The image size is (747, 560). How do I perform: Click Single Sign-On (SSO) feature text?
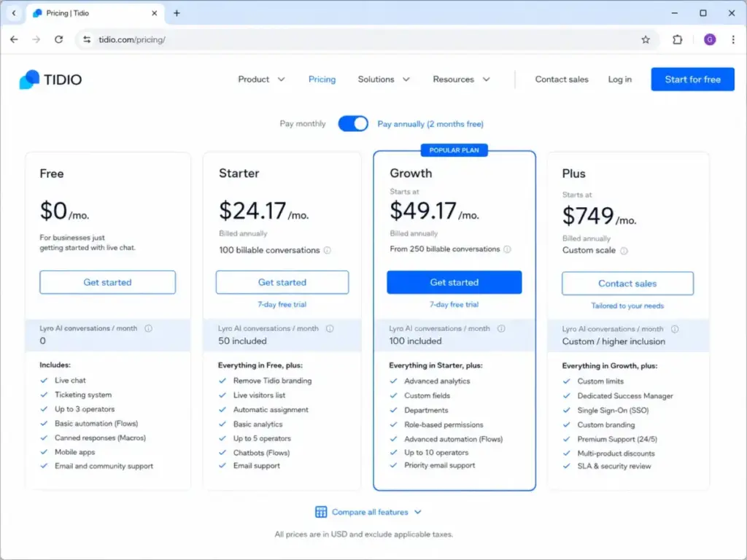click(x=613, y=411)
